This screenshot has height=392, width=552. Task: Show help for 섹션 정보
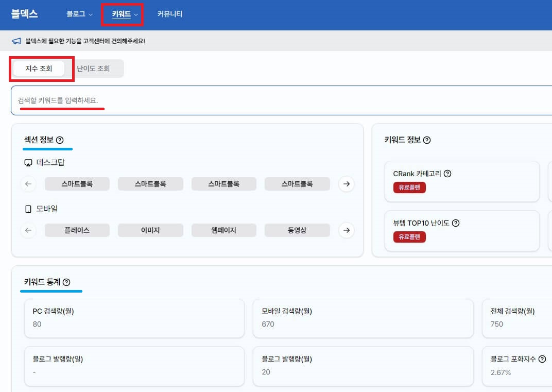pos(60,140)
